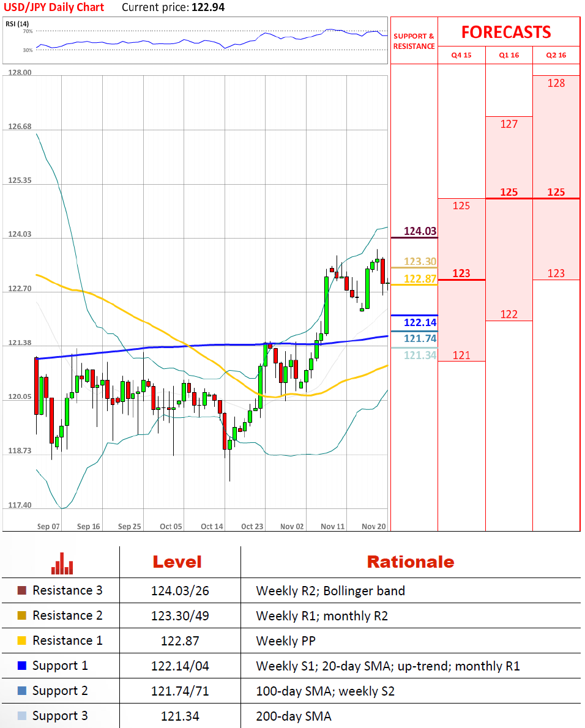Image resolution: width=585 pixels, height=728 pixels.
Task: Click the 121.74 support level label
Action: point(420,338)
